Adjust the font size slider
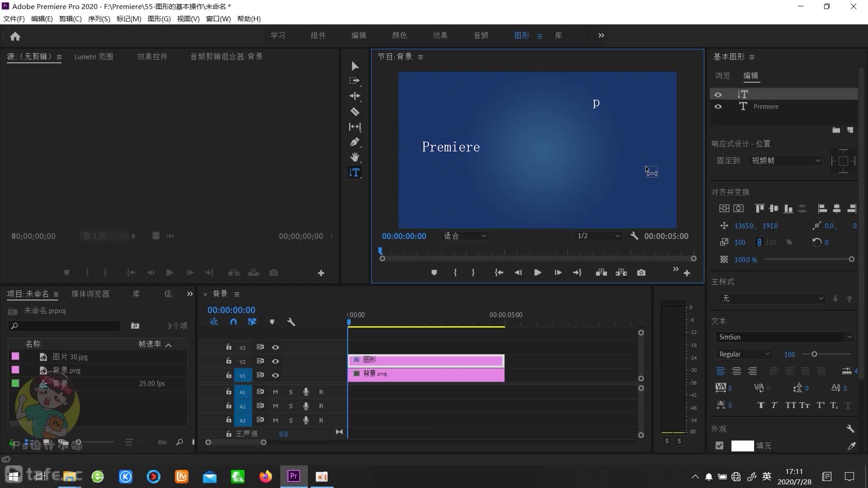 [814, 354]
